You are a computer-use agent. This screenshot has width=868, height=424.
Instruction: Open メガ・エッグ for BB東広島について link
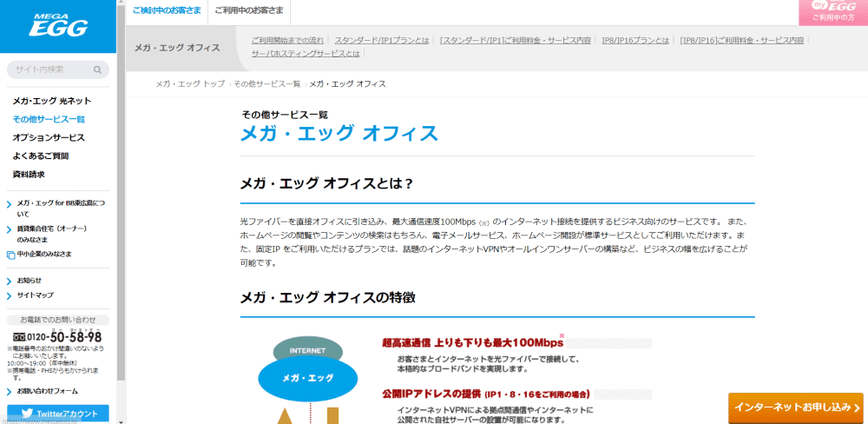[61, 209]
